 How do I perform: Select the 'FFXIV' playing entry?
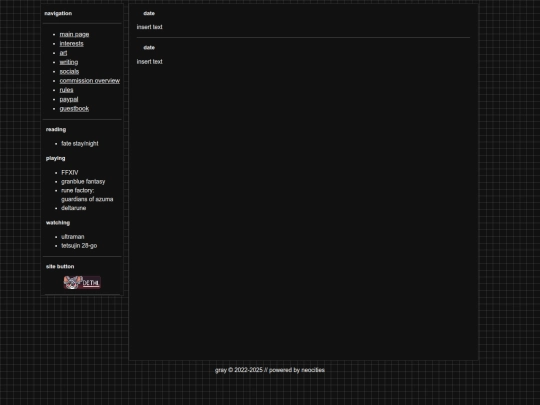coord(70,173)
